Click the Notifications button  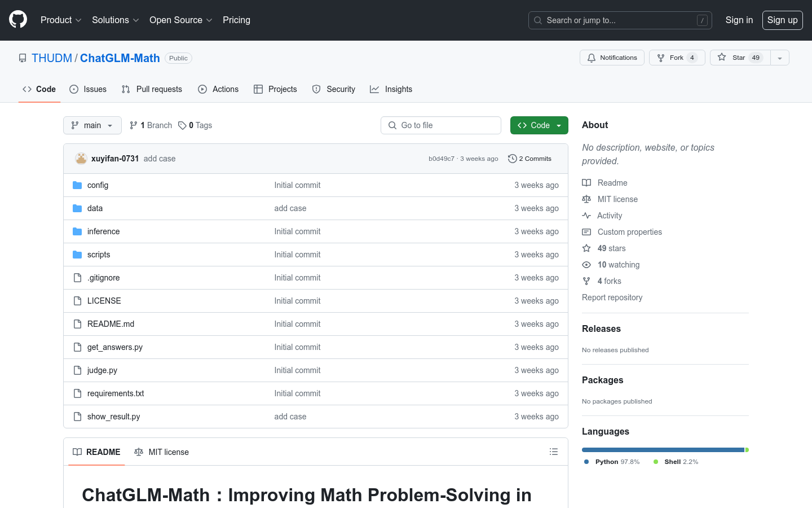pyautogui.click(x=612, y=58)
